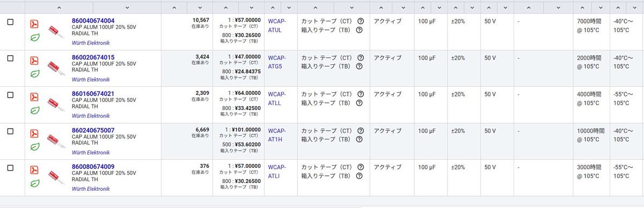Viewport: 644px width, 208px height.
Task: Sort lifetime hours column descending with down arrow
Action: pos(600,8)
